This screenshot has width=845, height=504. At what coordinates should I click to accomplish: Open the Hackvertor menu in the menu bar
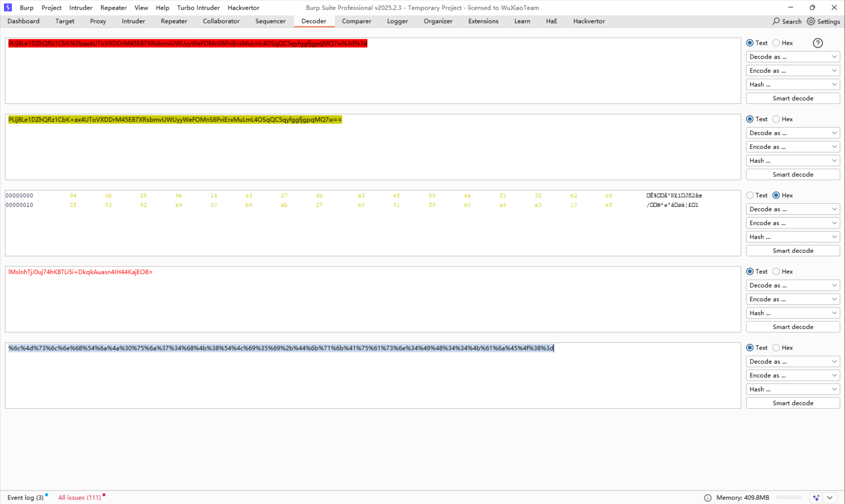pos(243,8)
